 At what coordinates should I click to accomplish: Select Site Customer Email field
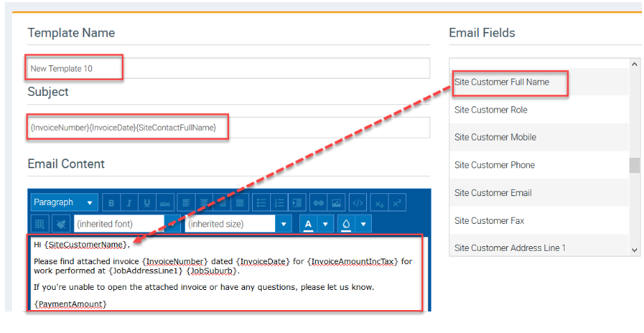[x=492, y=193]
